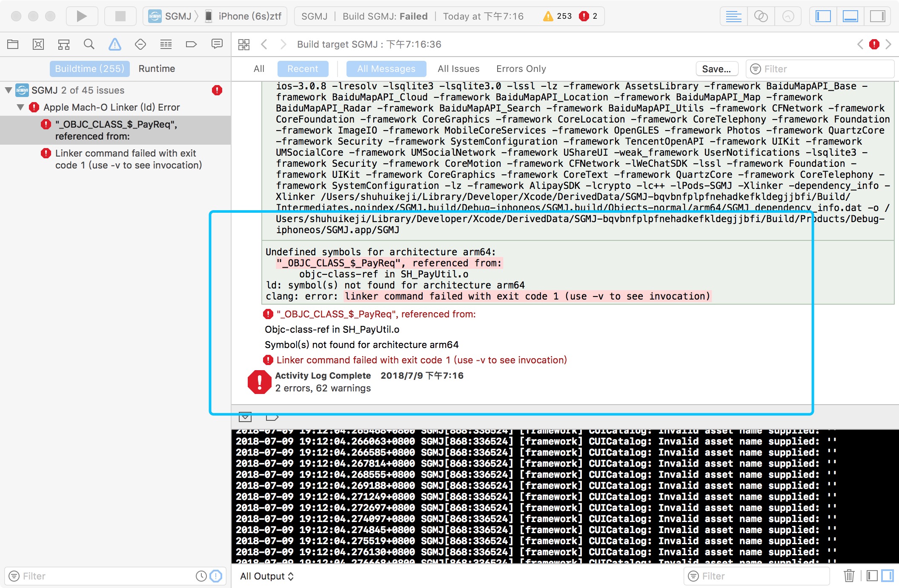Viewport: 899px width, 588px height.
Task: Open the Find navigator
Action: click(89, 44)
